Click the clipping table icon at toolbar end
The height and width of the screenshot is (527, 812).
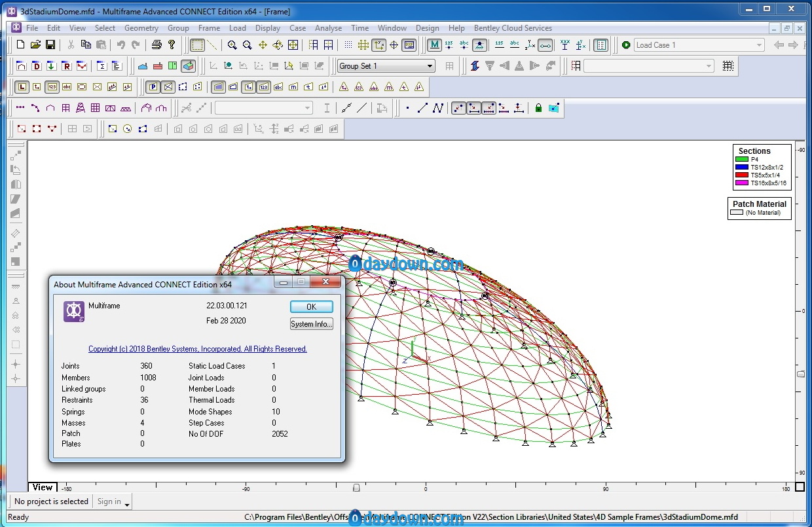pos(728,66)
